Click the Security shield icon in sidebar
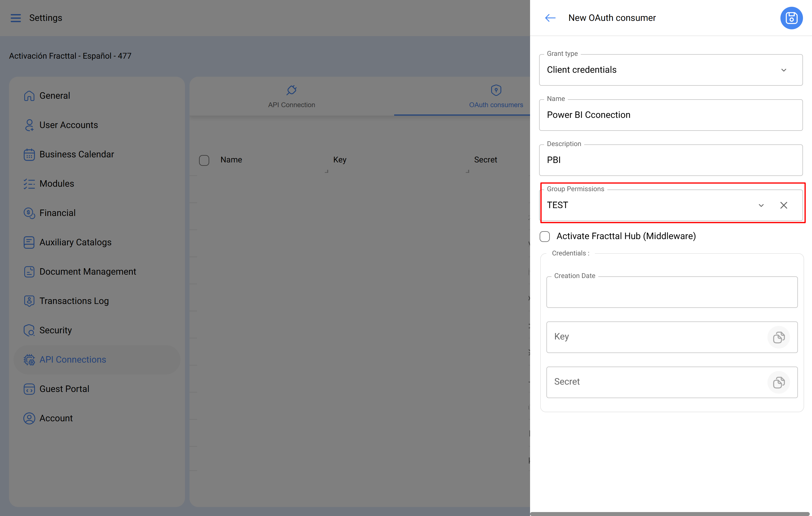812x516 pixels. [29, 330]
